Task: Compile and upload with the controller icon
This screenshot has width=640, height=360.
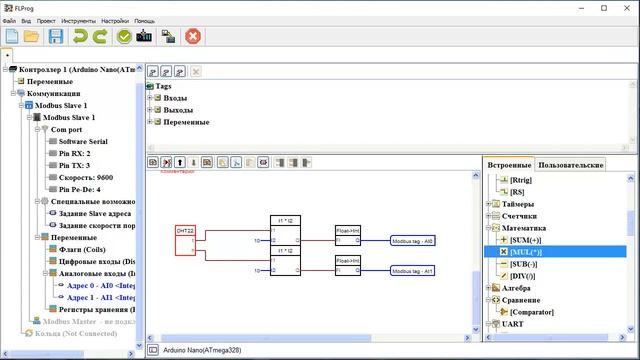Action: (144, 37)
